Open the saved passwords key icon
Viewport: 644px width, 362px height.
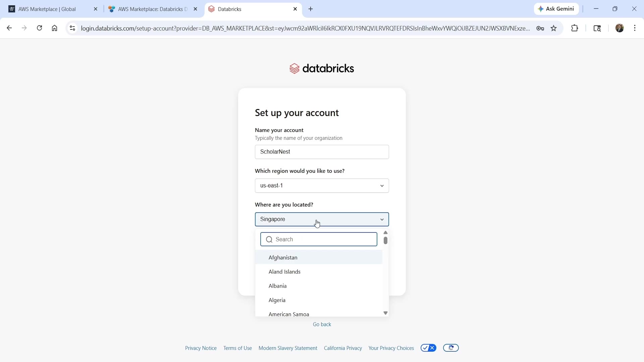[x=540, y=28]
